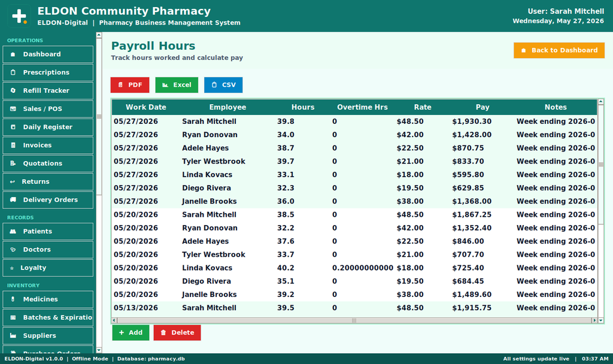Click the plus icon on Add button
Viewport: 613px width, 364px height.
pyautogui.click(x=122, y=332)
